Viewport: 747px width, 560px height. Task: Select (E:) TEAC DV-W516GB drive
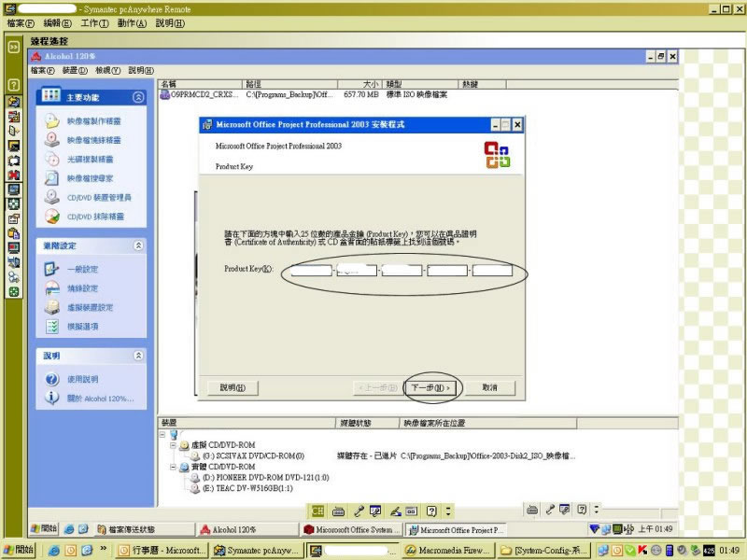242,488
